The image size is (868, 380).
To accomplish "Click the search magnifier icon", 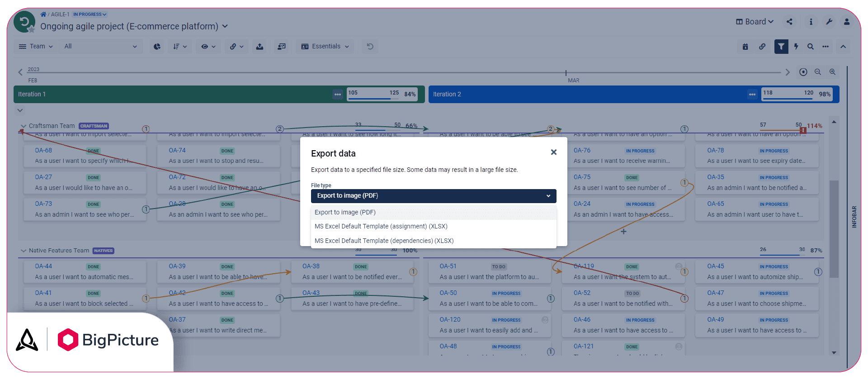I will (x=811, y=46).
